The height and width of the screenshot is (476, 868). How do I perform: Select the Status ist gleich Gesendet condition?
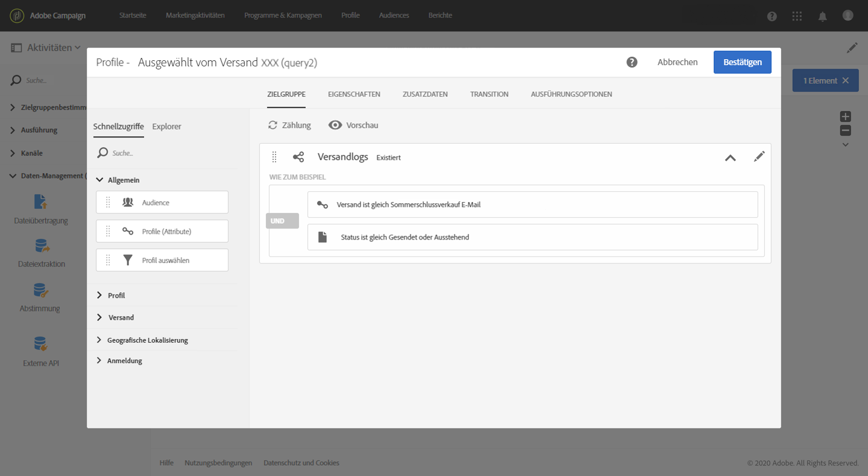[532, 237]
